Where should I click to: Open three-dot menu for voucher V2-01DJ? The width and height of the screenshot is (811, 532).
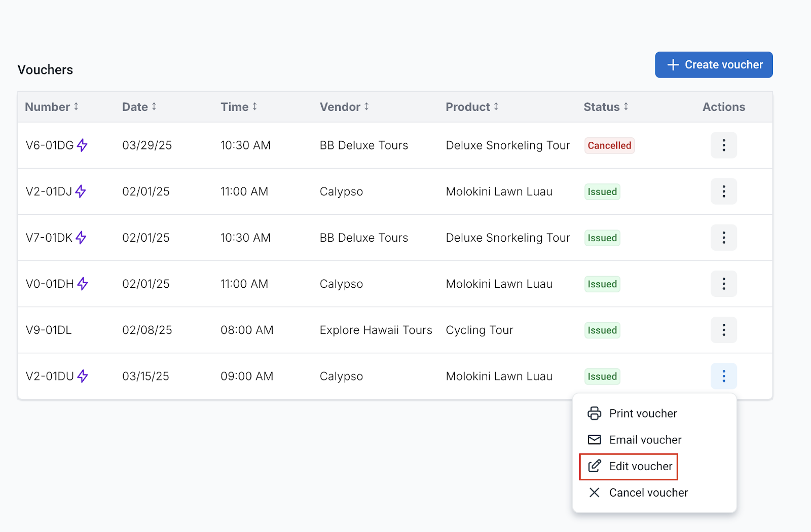tap(723, 192)
